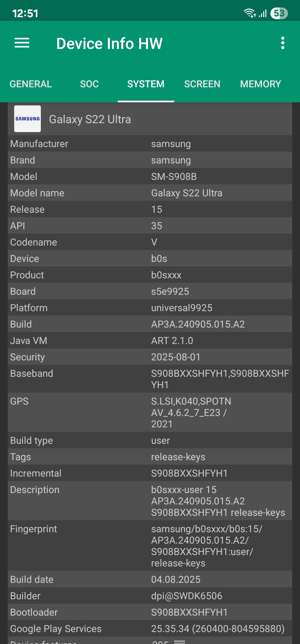Tap the battery level indicator
Screen dimensions: 300x644
coord(279,13)
